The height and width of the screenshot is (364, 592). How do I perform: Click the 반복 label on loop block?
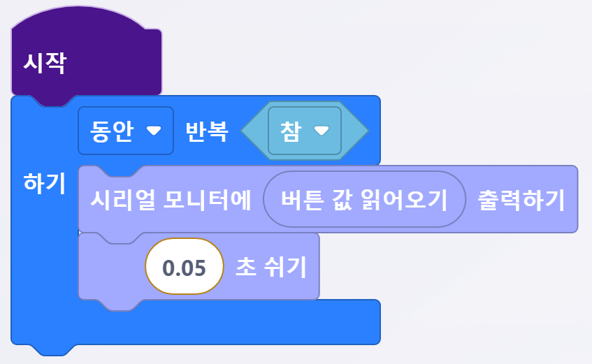(x=206, y=131)
